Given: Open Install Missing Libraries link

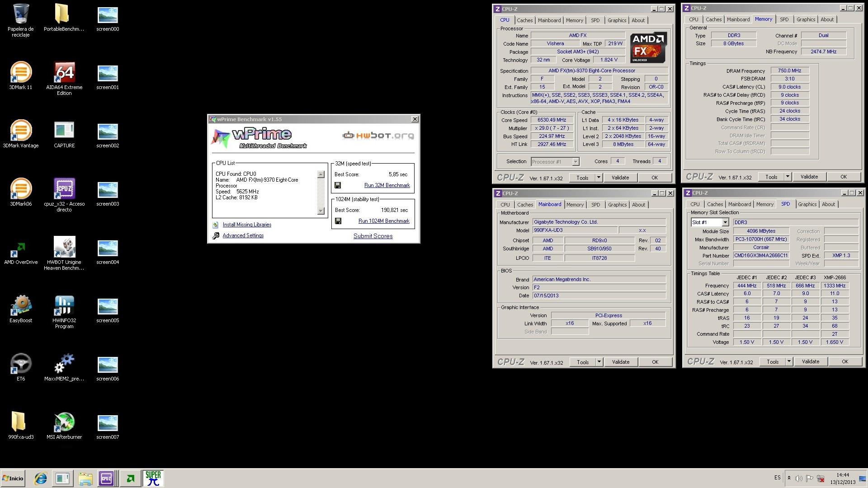Looking at the screenshot, I should tap(247, 225).
